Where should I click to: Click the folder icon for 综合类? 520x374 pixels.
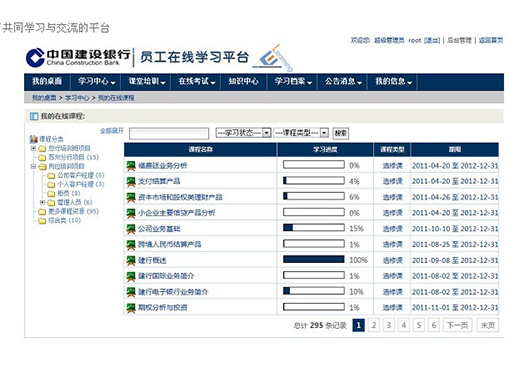click(42, 221)
